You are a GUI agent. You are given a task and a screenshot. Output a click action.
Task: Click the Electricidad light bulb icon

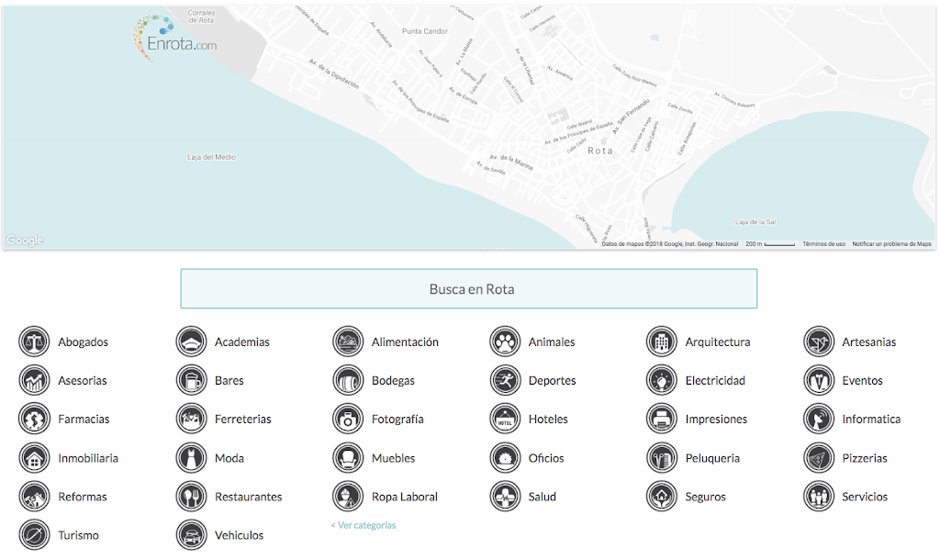pos(662,380)
